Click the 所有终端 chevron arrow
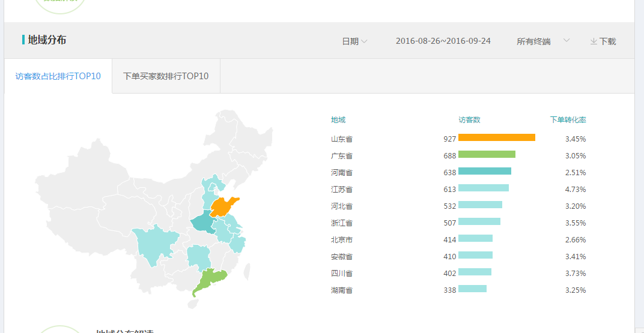 [x=567, y=40]
